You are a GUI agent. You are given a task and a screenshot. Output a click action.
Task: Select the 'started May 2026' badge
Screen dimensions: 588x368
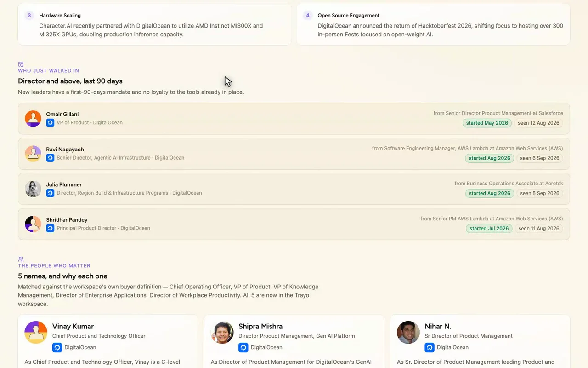point(487,123)
